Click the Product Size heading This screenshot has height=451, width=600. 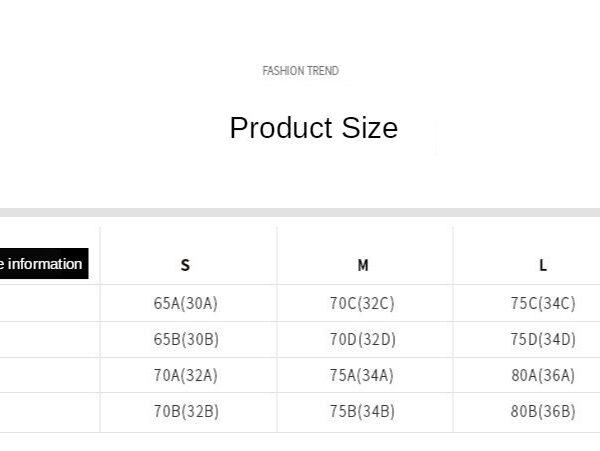click(x=314, y=128)
